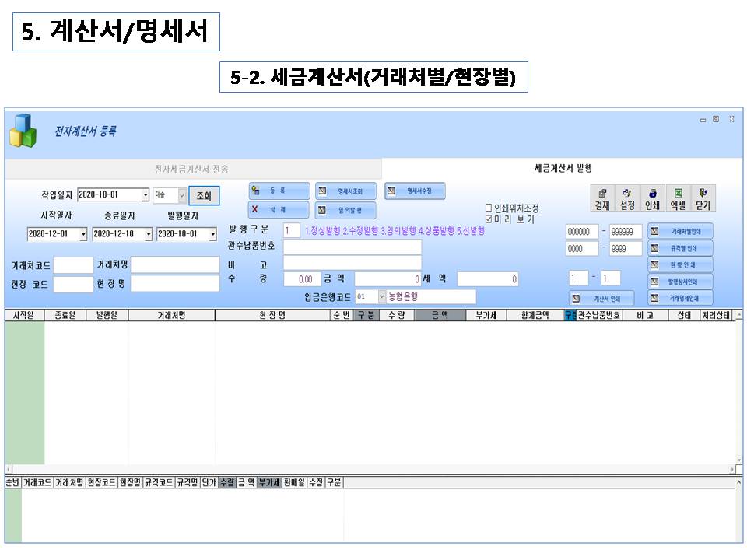Click the 삭제 delete button with red X
Image resolution: width=747 pixels, height=560 pixels.
[279, 209]
